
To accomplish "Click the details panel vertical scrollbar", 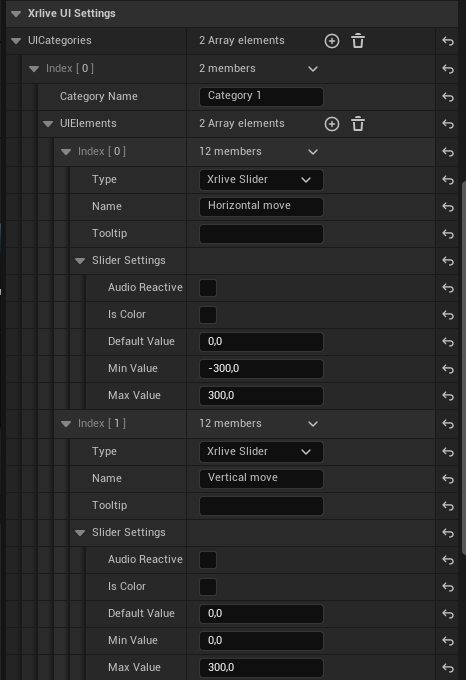I will click(x=463, y=366).
